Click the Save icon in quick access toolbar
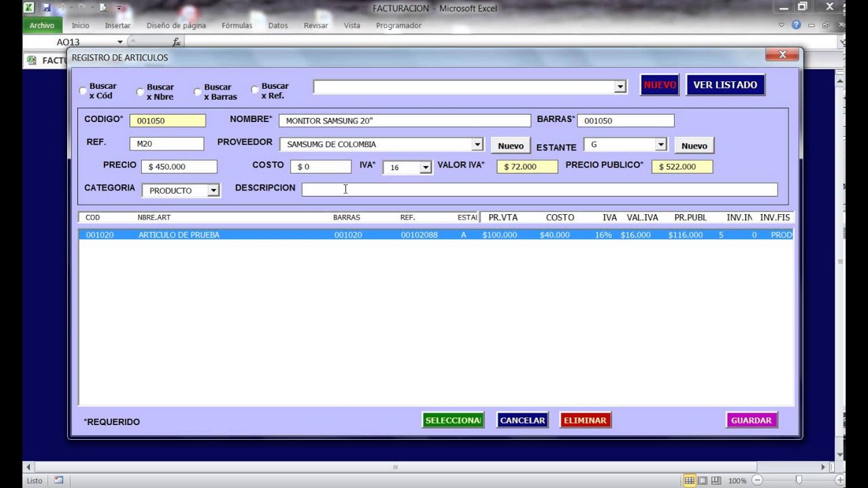This screenshot has width=868, height=488. click(x=46, y=8)
